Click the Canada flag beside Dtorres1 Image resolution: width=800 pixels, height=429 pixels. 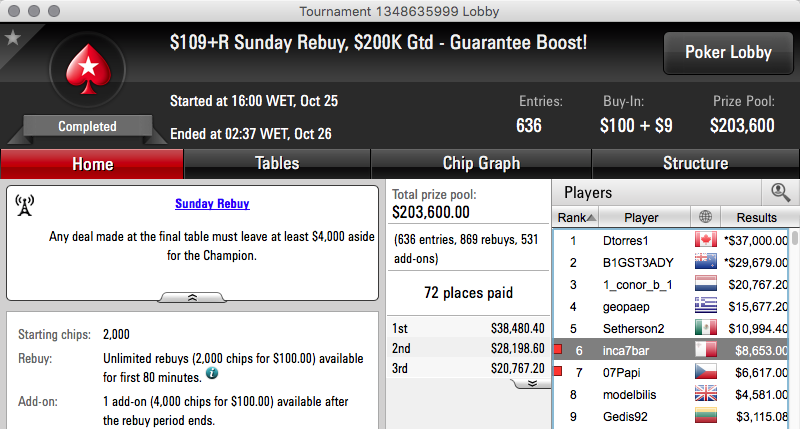point(706,240)
